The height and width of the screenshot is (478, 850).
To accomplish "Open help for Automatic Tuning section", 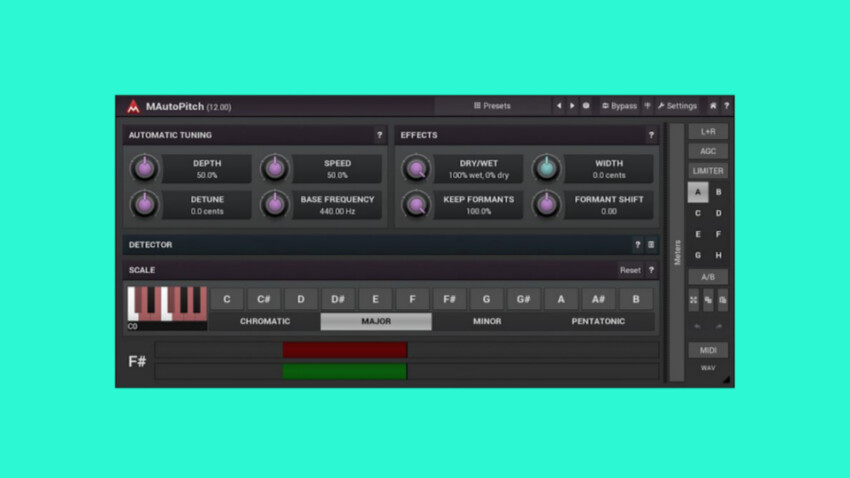I will [379, 135].
